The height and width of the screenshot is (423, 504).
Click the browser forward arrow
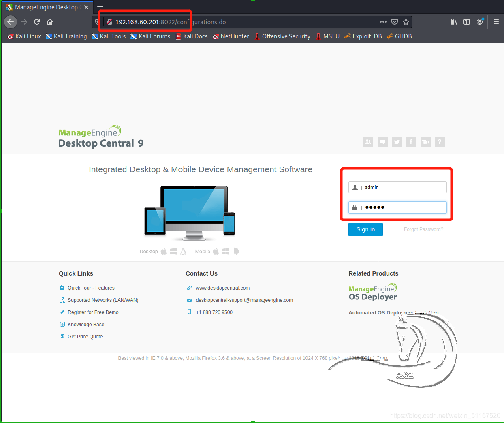click(24, 22)
